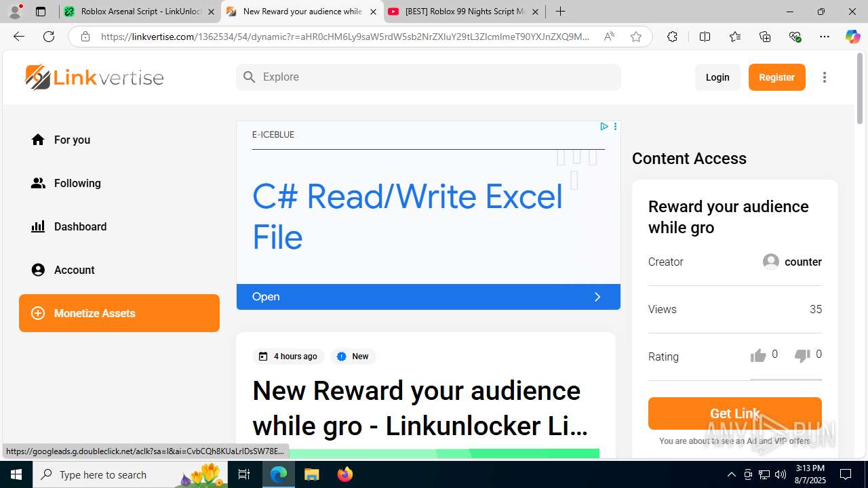Toggle read aloud icon in address bar
The image size is (868, 488).
tap(609, 37)
